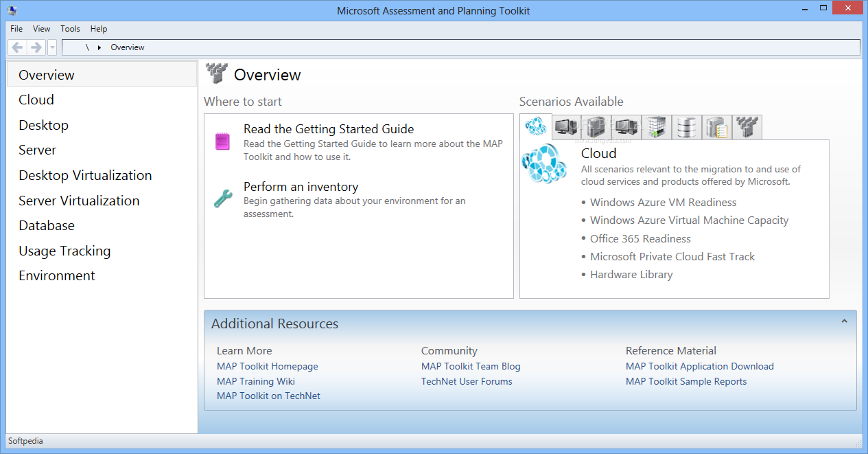Click the Windows Azure Virtual Machine Capacity scenario
868x454 pixels.
tap(689, 220)
